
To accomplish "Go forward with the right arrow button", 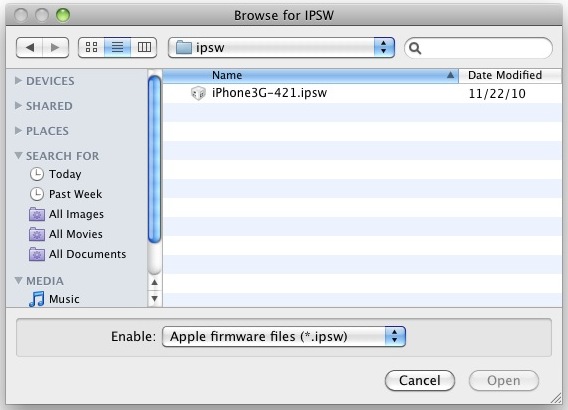I will point(56,47).
